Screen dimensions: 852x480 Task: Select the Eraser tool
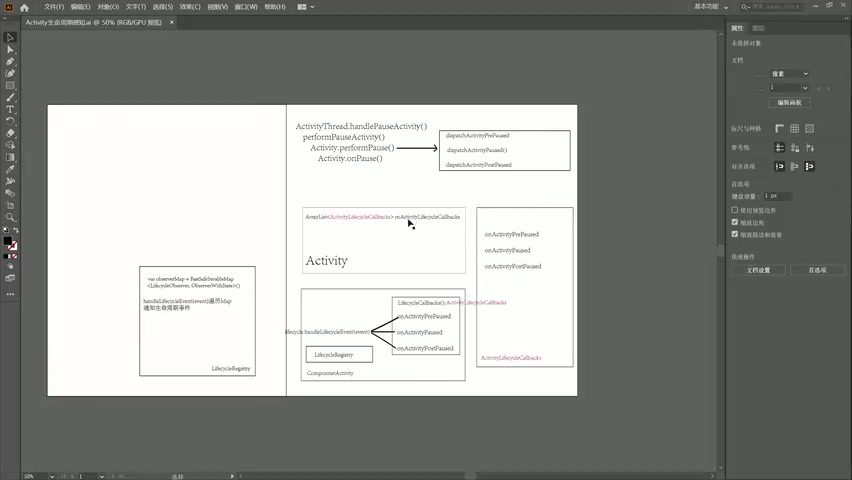pyautogui.click(x=10, y=133)
